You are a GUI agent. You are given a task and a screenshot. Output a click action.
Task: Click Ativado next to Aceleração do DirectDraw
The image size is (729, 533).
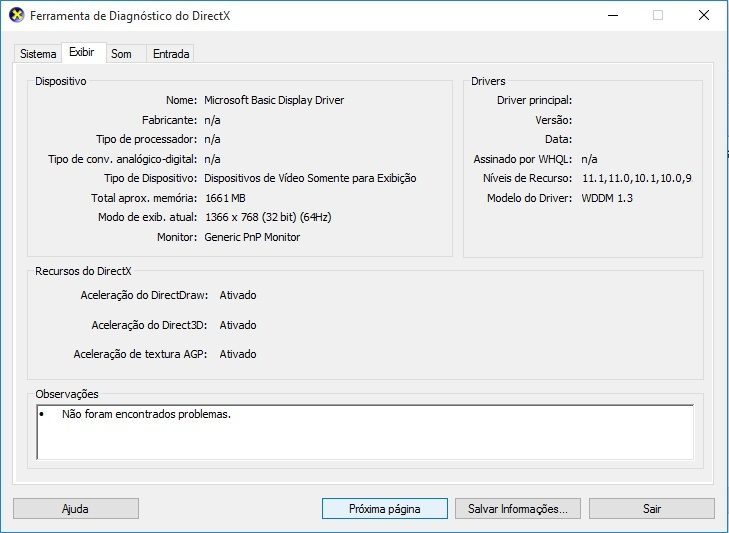point(238,295)
